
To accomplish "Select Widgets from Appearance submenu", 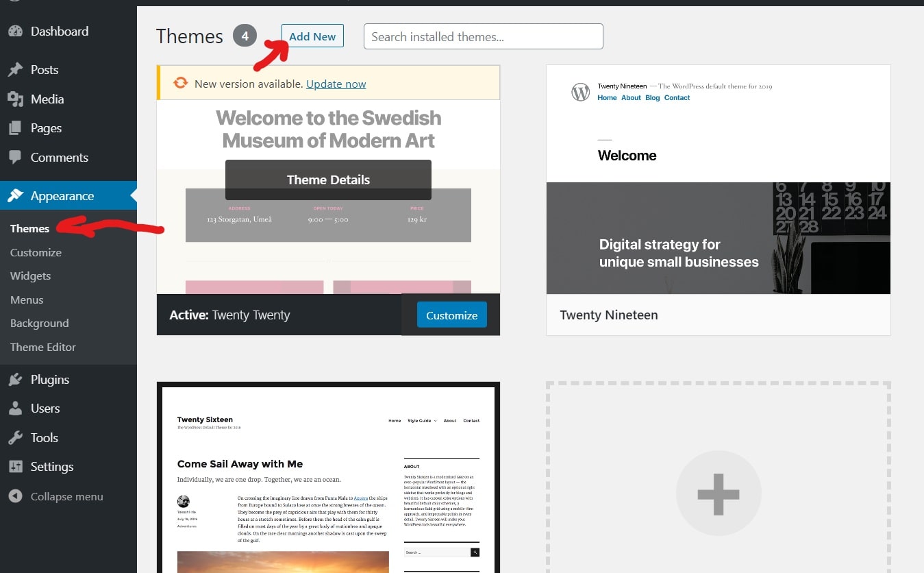I will click(30, 276).
